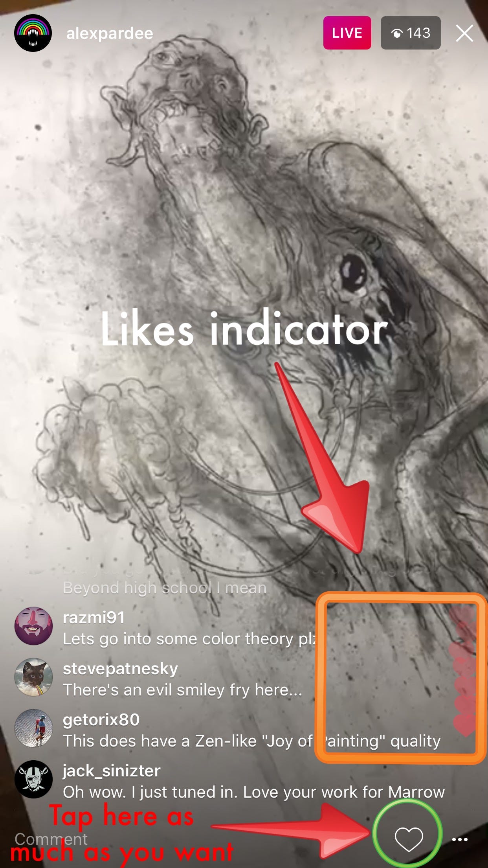The image size is (488, 868).
Task: Tap the 143 viewers eye counter
Action: [411, 33]
